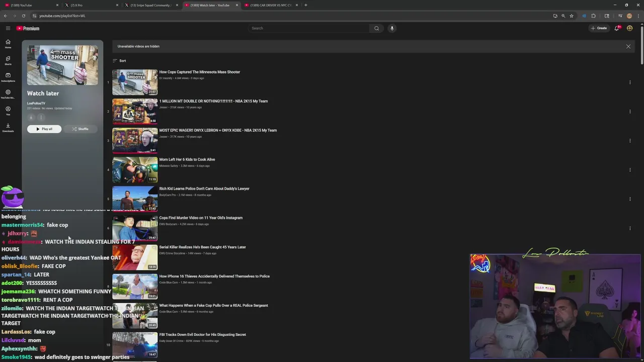
Task: Switch to the (7) X Pro tab
Action: (x=91, y=5)
